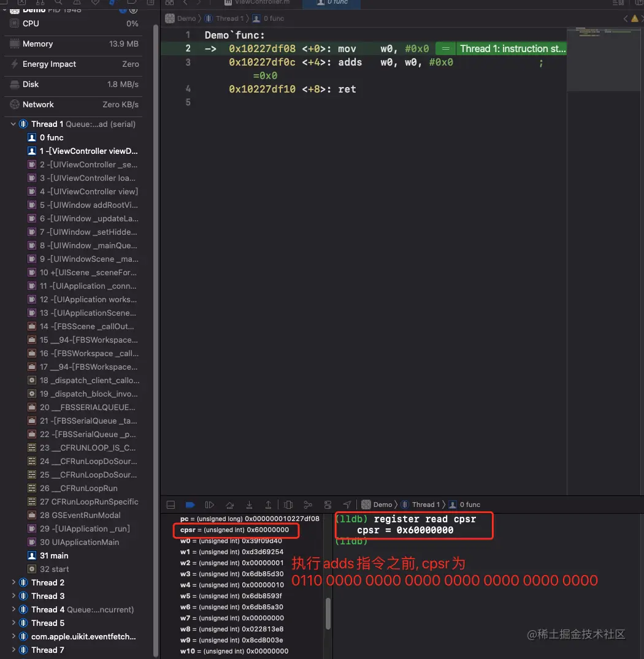Open Environment Overrides in debug bar
The image size is (644, 659).
pyautogui.click(x=328, y=505)
